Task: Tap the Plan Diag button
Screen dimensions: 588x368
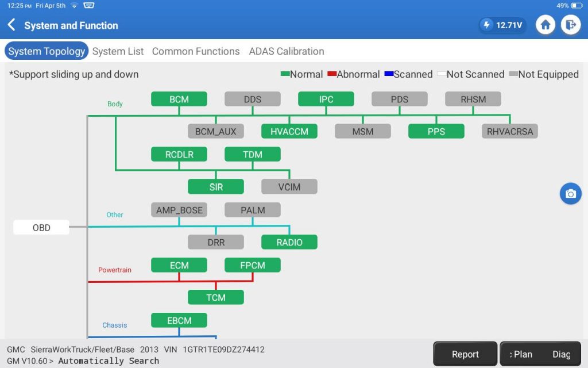Action: 539,354
